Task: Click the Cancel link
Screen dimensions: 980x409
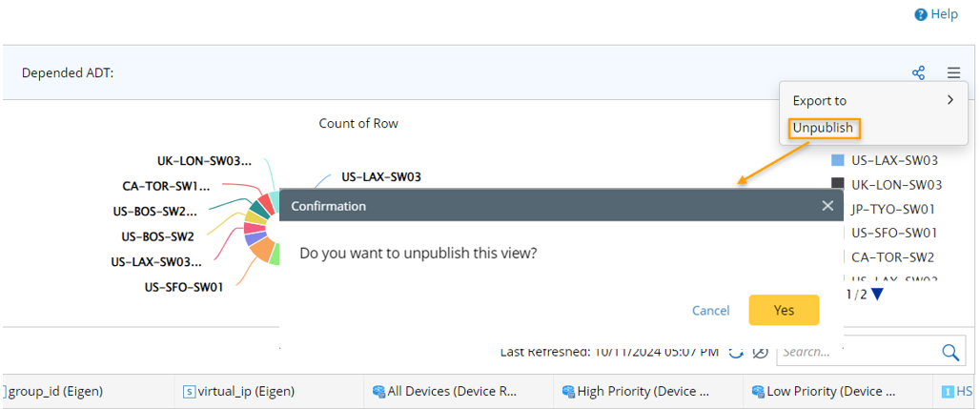Action: pyautogui.click(x=710, y=310)
